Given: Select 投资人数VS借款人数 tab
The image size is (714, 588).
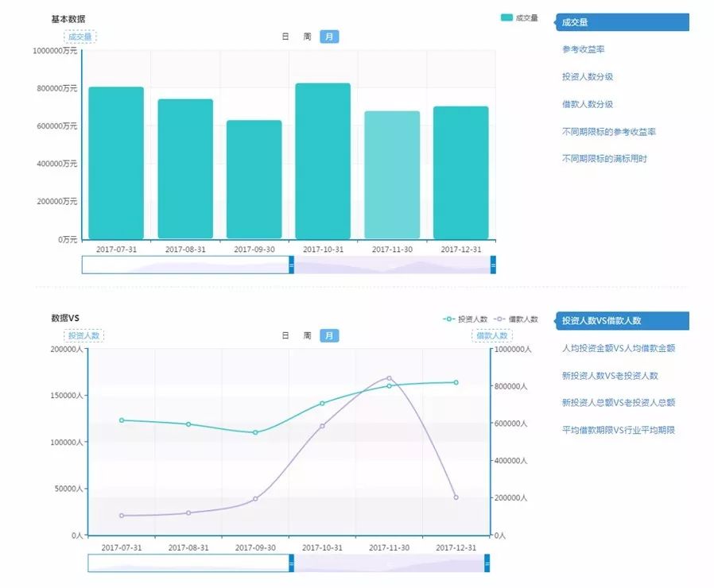Looking at the screenshot, I should (x=622, y=320).
